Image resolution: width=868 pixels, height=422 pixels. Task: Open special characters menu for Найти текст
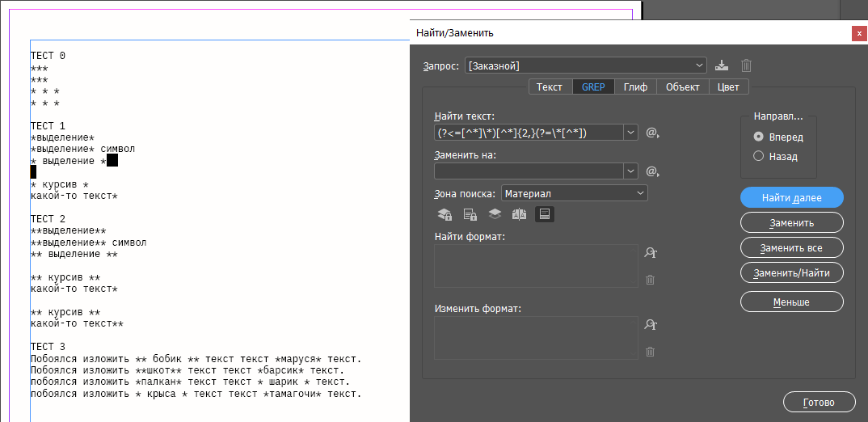(x=652, y=133)
